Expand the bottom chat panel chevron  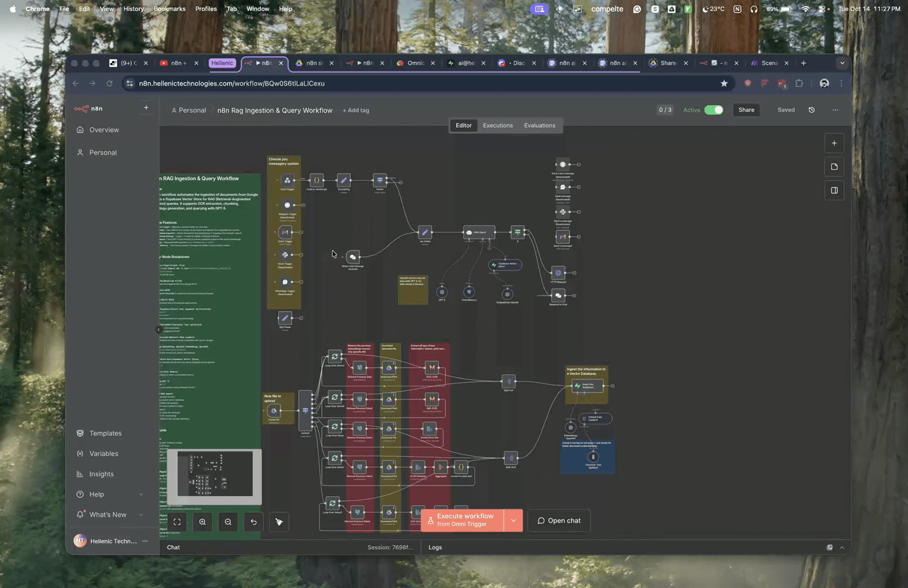point(842,548)
